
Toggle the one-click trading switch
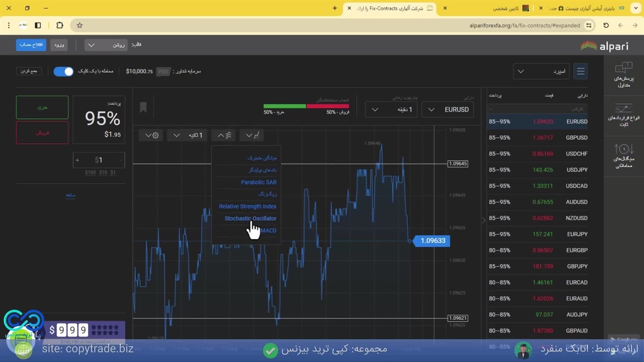coord(63,71)
